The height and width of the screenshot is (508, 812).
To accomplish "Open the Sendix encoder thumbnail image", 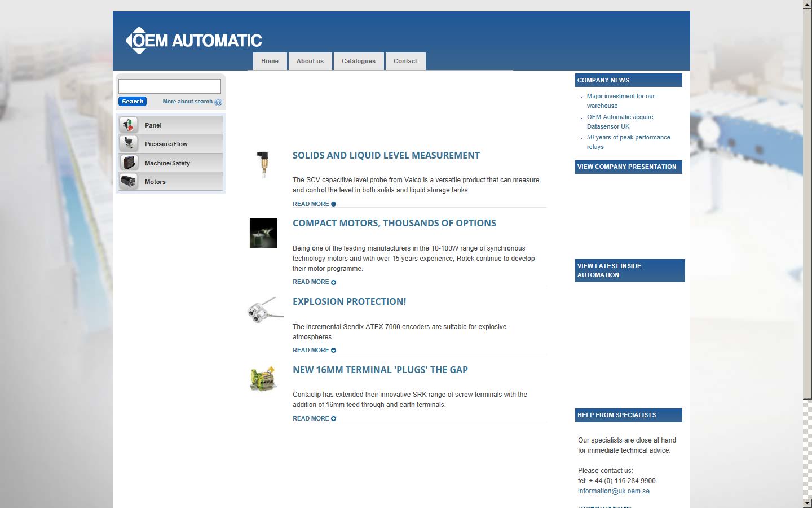I will coord(265,310).
